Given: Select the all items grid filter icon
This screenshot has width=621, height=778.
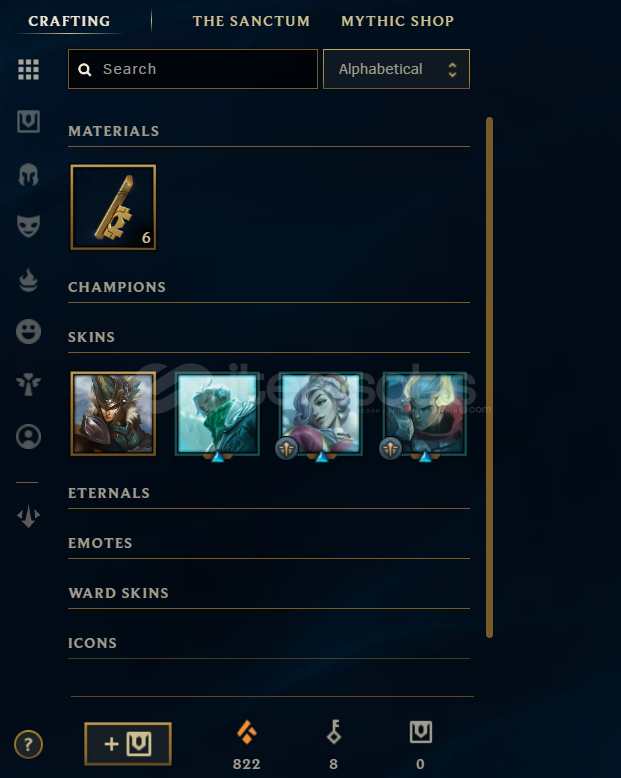Looking at the screenshot, I should pyautogui.click(x=28, y=69).
